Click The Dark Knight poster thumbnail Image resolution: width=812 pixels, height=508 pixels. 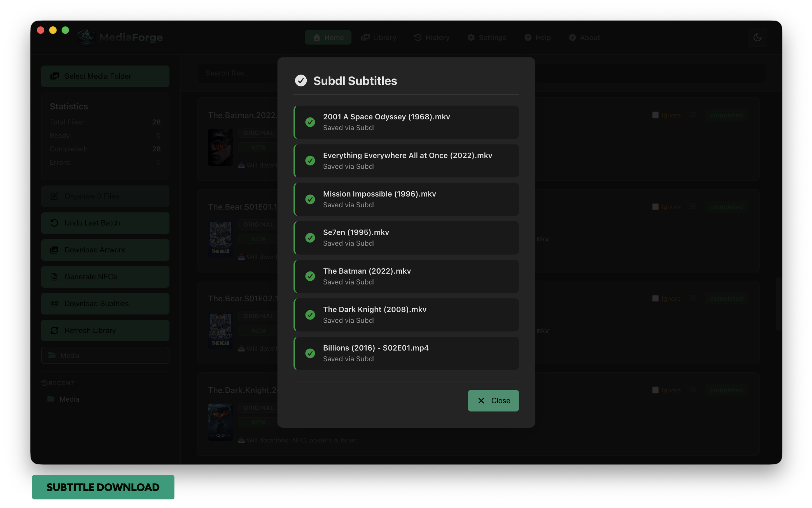pos(220,422)
